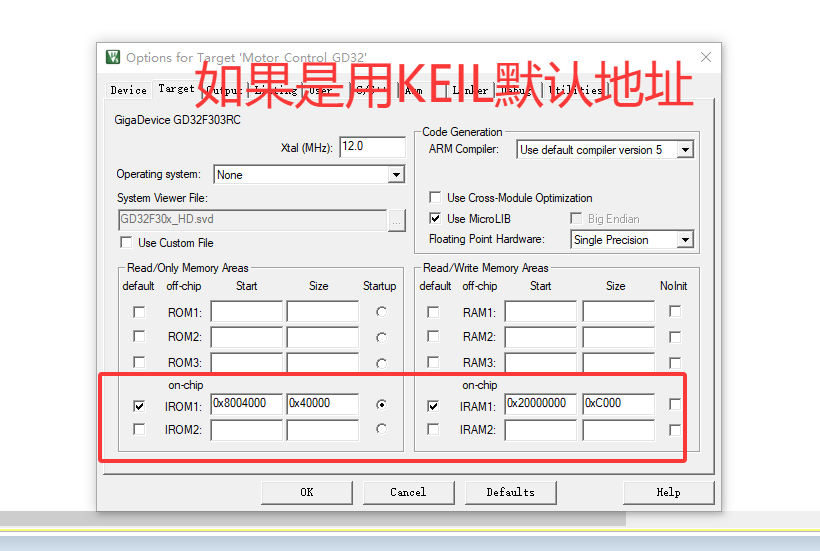Click the ROM1 Size field
The width and height of the screenshot is (820, 551).
[323, 312]
